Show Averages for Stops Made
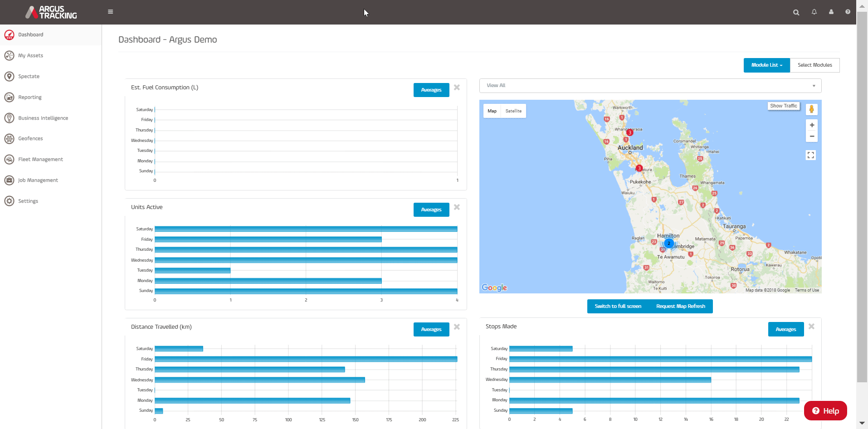This screenshot has width=868, height=429. click(786, 329)
